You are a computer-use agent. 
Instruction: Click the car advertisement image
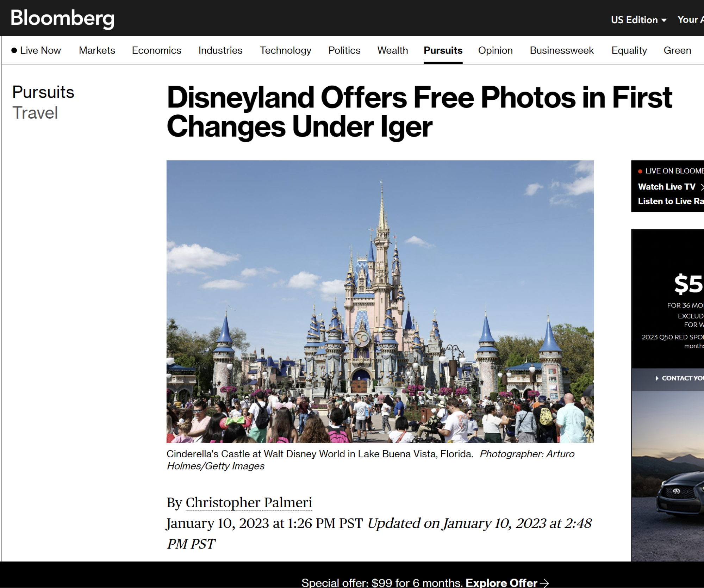pos(668,476)
